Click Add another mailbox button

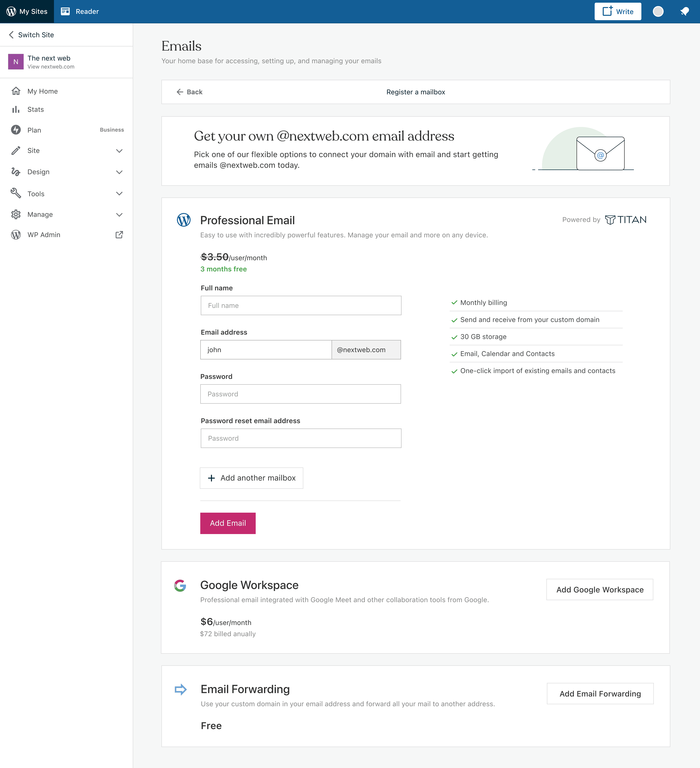pyautogui.click(x=252, y=478)
